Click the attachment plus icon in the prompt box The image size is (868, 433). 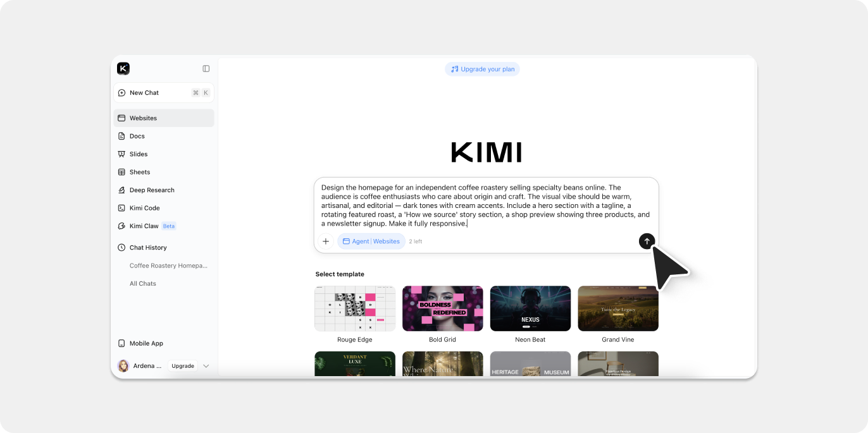click(326, 241)
